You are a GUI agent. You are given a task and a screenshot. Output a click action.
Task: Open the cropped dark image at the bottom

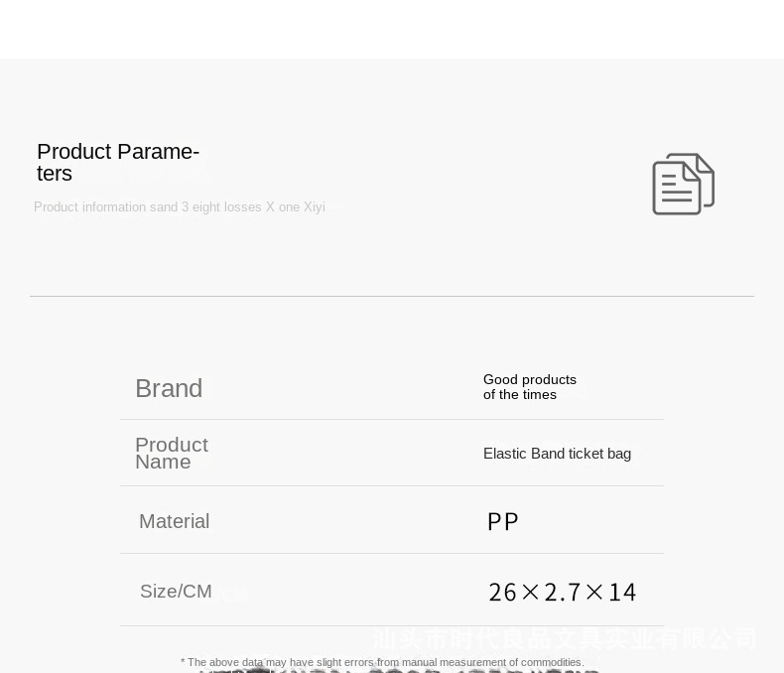coord(397,670)
